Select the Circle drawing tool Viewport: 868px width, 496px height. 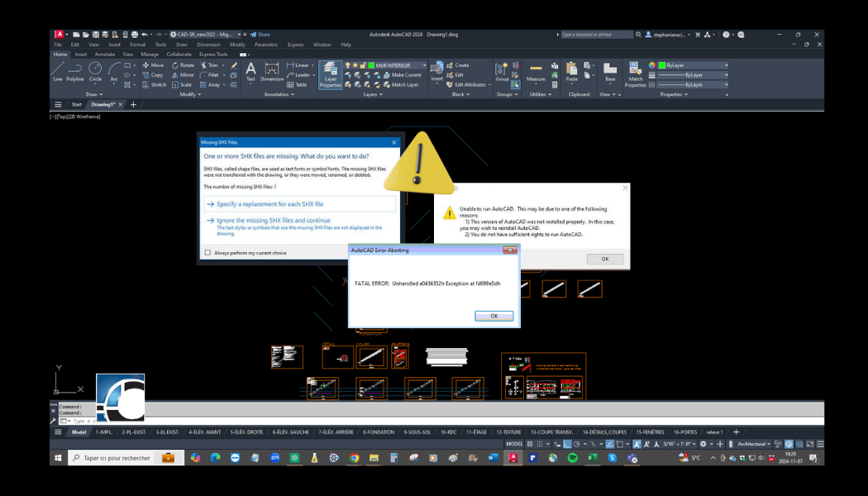[x=95, y=70]
